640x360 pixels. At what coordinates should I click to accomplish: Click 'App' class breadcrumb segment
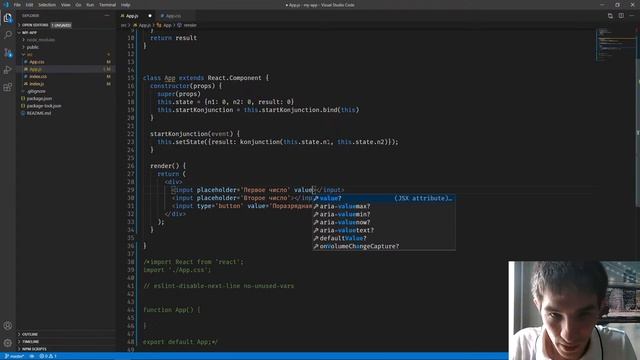pos(164,25)
